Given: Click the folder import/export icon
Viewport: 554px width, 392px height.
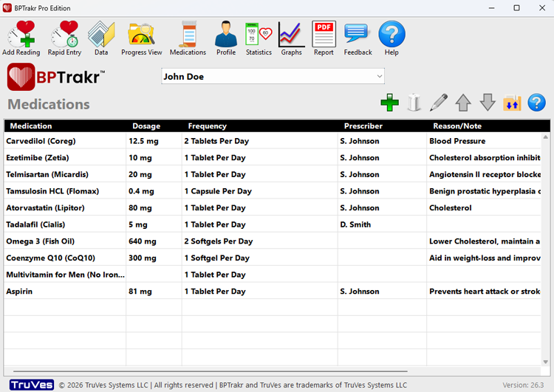Looking at the screenshot, I should tap(512, 103).
